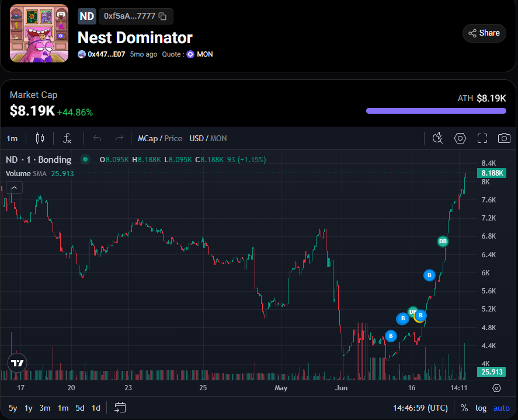Image resolution: width=518 pixels, height=420 pixels.
Task: Open the indicators fx menu
Action: point(67,138)
